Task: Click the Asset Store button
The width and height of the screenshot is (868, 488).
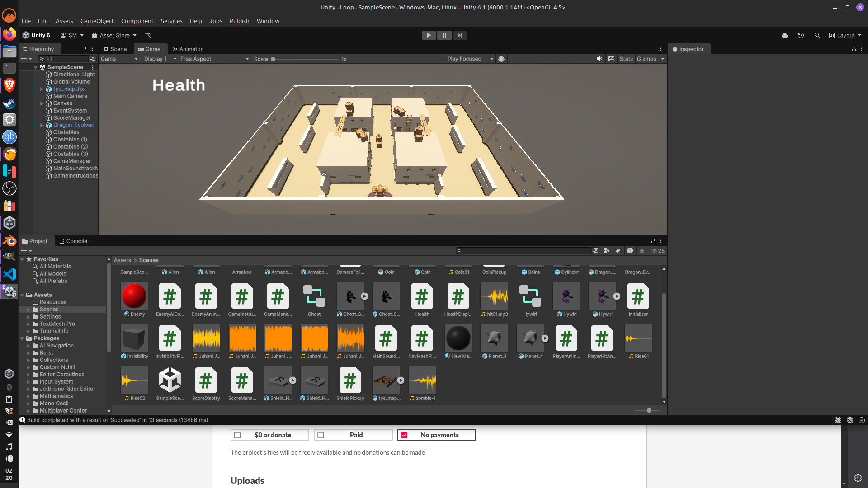Action: point(114,35)
